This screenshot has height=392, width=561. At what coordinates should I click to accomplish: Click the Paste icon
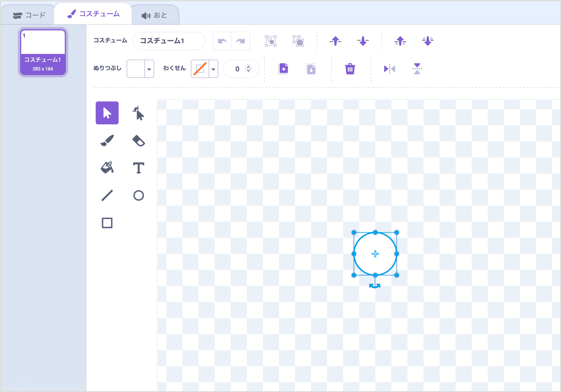[x=311, y=69]
